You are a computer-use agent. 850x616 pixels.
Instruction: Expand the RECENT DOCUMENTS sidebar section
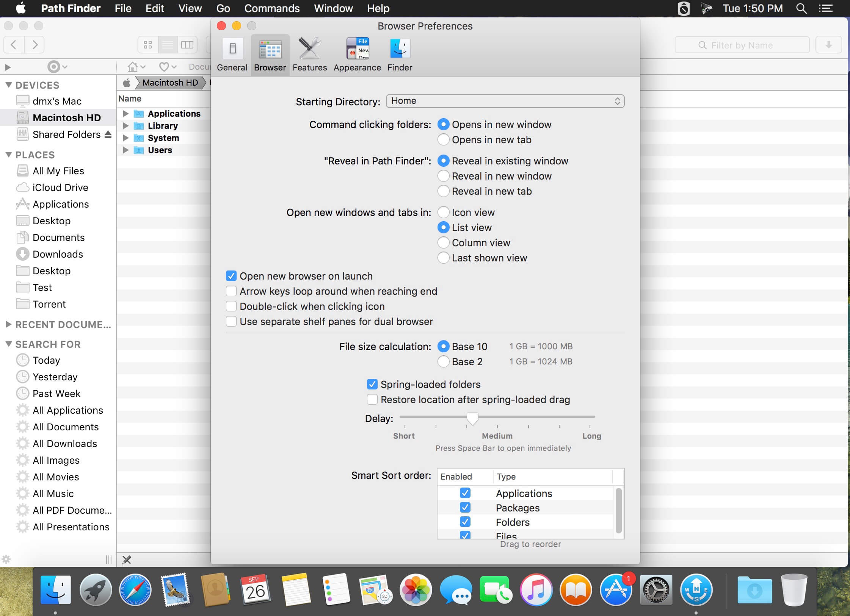pos(8,324)
